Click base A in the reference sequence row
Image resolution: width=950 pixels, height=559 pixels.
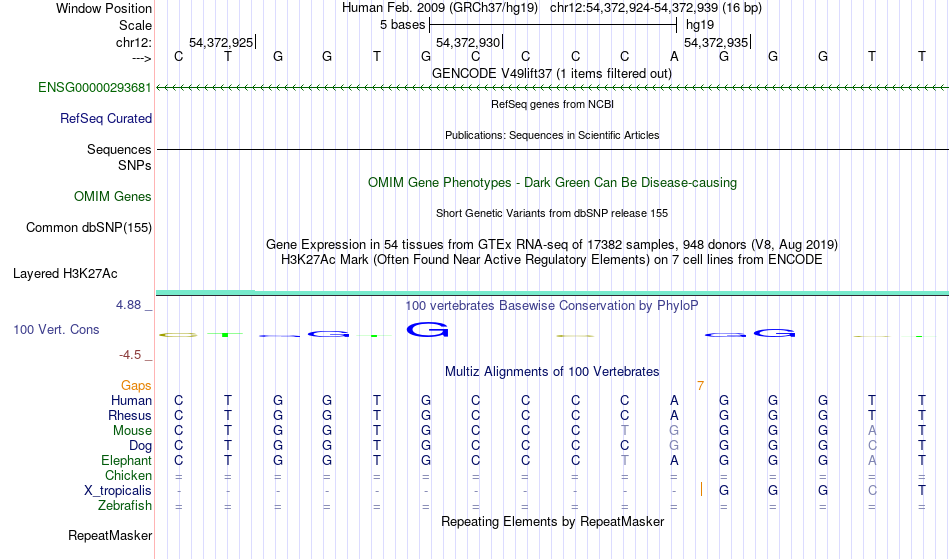674,57
